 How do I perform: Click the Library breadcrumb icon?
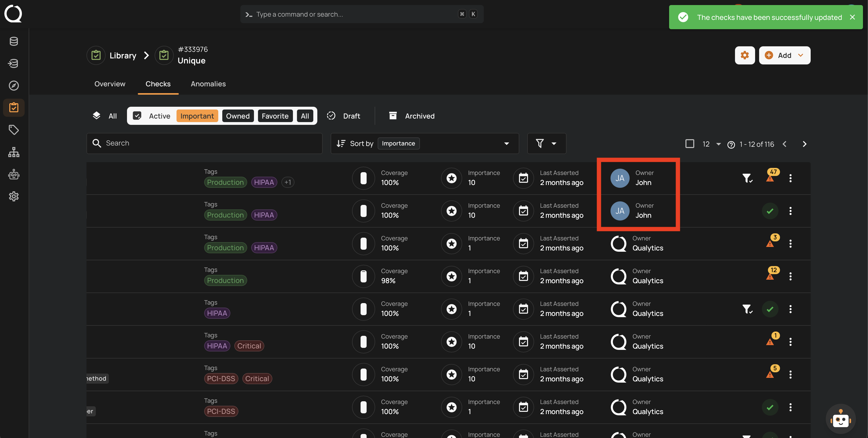(96, 55)
